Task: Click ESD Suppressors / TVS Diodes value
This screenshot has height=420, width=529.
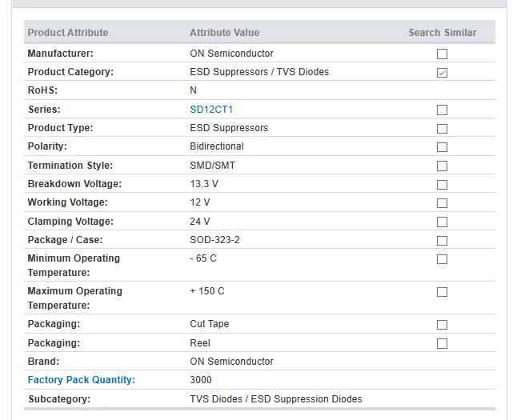Action: [x=259, y=72]
